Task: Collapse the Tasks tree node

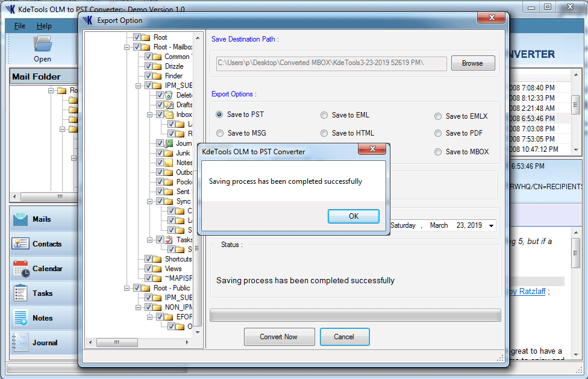Action: (x=150, y=240)
